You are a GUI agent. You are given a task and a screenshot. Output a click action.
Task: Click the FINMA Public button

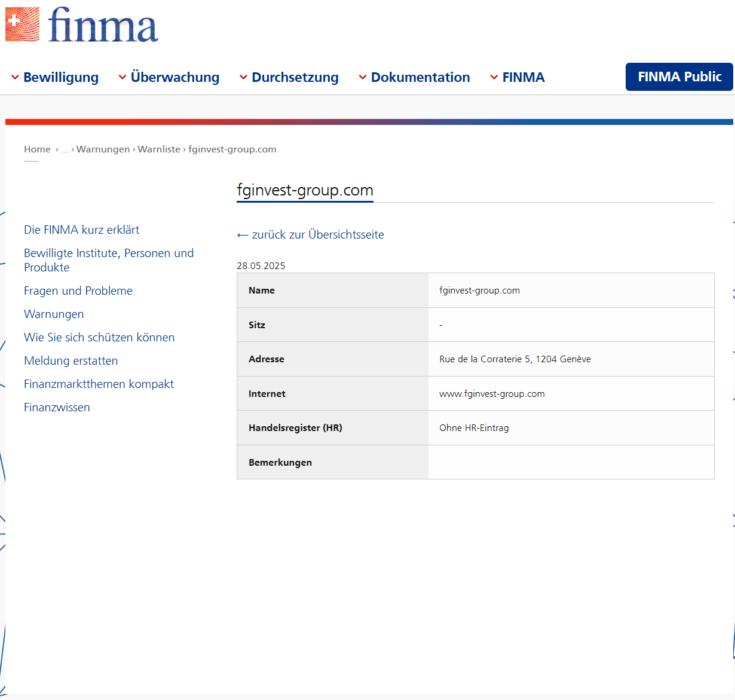pyautogui.click(x=679, y=77)
